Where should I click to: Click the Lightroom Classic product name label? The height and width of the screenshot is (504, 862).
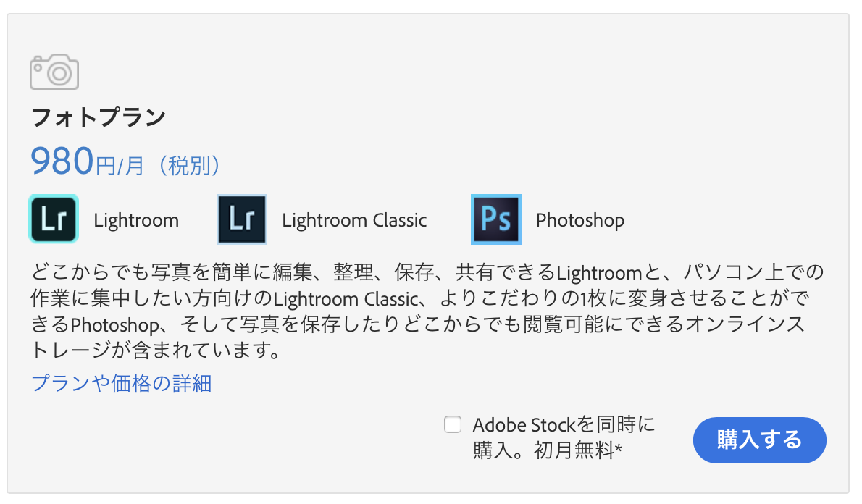[354, 220]
